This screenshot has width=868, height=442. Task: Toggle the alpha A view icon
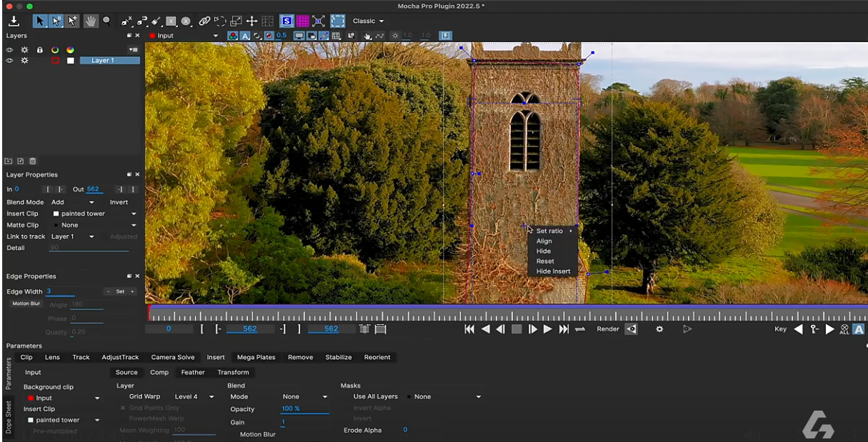click(245, 36)
